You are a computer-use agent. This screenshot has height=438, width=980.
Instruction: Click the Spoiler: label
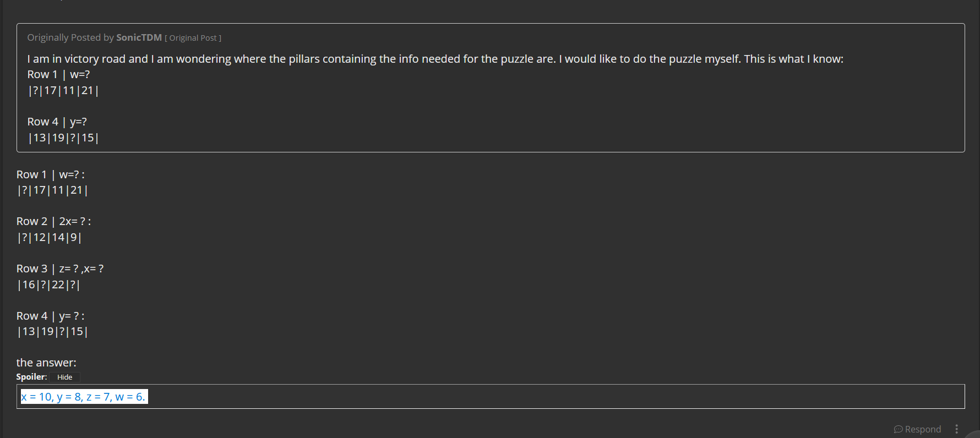31,377
